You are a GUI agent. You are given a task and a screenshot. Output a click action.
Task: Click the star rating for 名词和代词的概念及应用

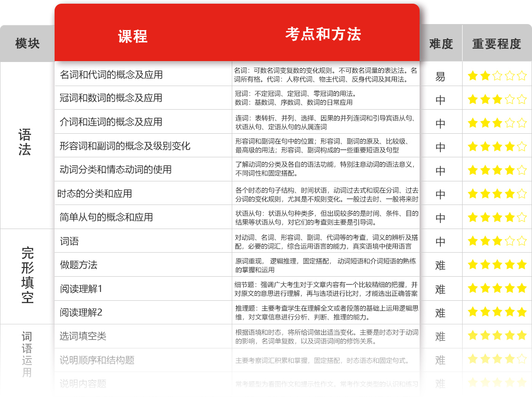tap(497, 76)
